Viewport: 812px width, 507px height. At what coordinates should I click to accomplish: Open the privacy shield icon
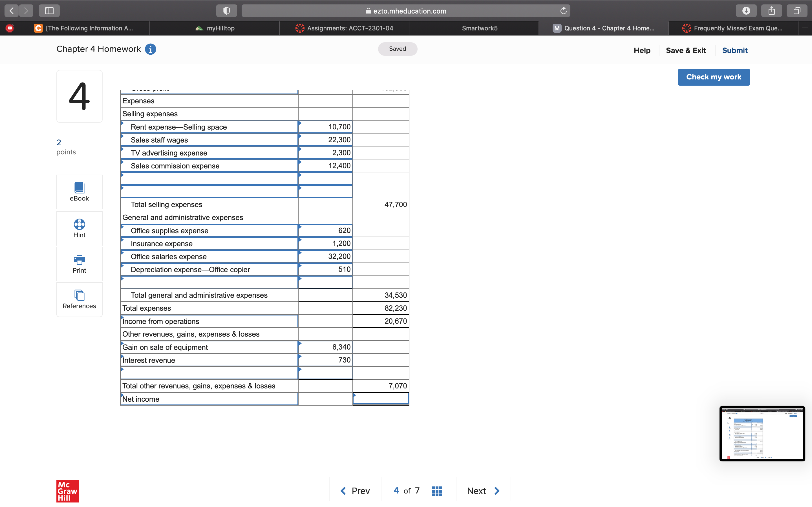point(226,11)
